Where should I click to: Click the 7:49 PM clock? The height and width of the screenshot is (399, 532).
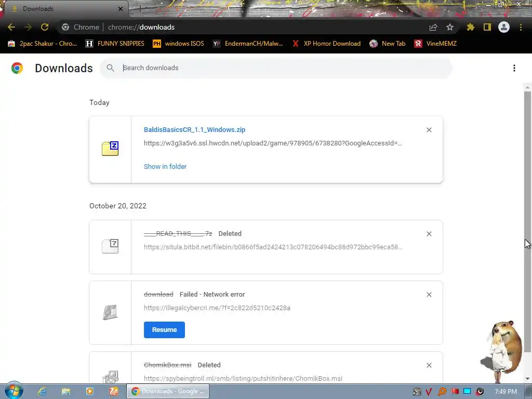pyautogui.click(x=506, y=392)
